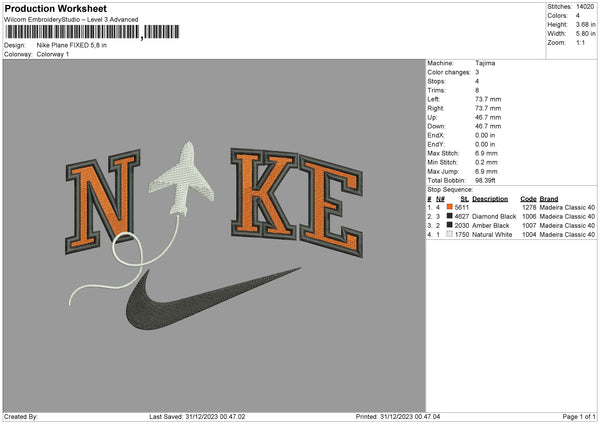This screenshot has height=424, width=600.
Task: Click the Max Jump value 6.9 mm
Action: click(x=486, y=171)
